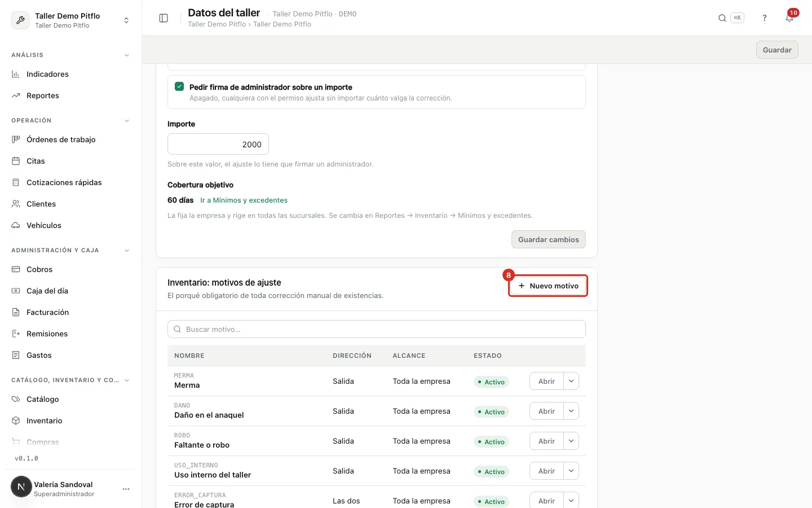
Task: Add a Nuevo motivo
Action: tap(548, 286)
